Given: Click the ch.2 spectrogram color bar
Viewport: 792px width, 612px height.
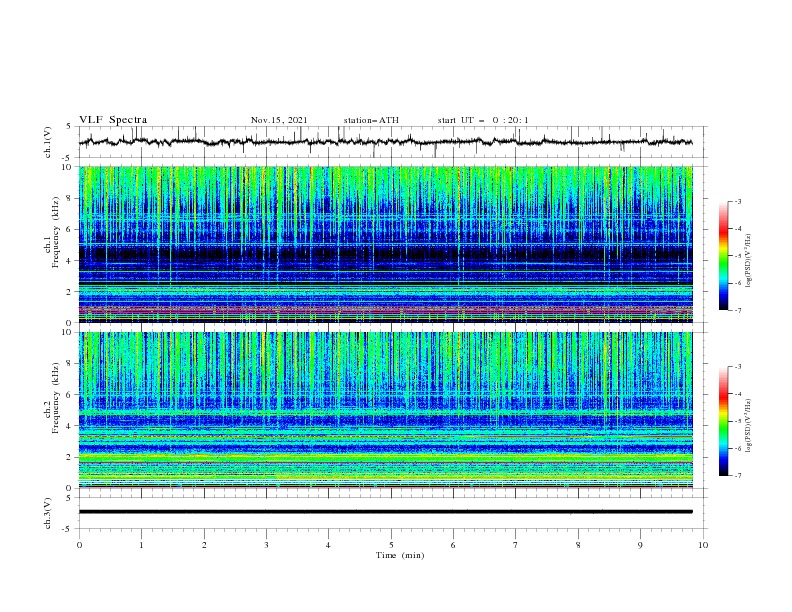Looking at the screenshot, I should (x=724, y=421).
